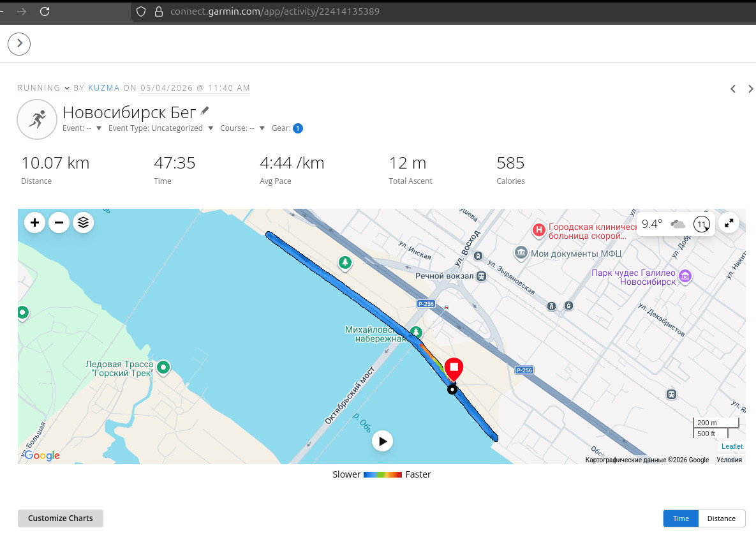Image resolution: width=756 pixels, height=544 pixels.
Task: Open the RUNNING activity type dropdown
Action: [x=43, y=88]
